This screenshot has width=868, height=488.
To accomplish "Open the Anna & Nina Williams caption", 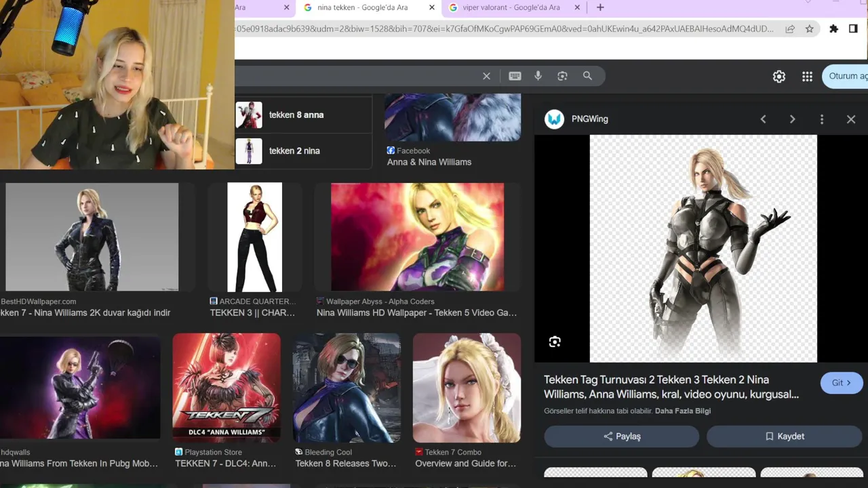I will 429,162.
